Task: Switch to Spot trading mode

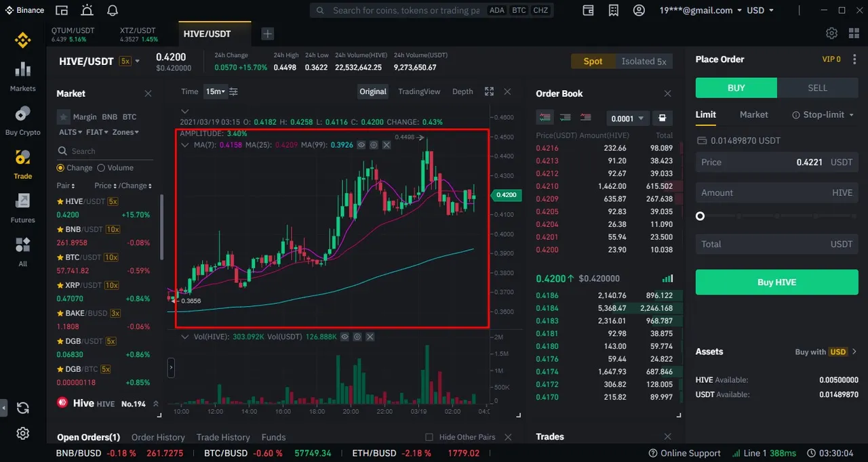Action: 593,61
